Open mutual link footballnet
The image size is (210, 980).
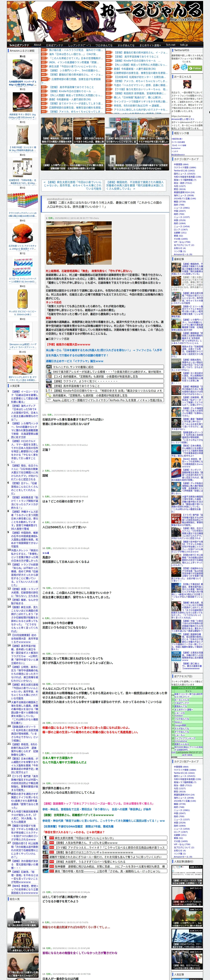pyautogui.click(x=176, y=148)
